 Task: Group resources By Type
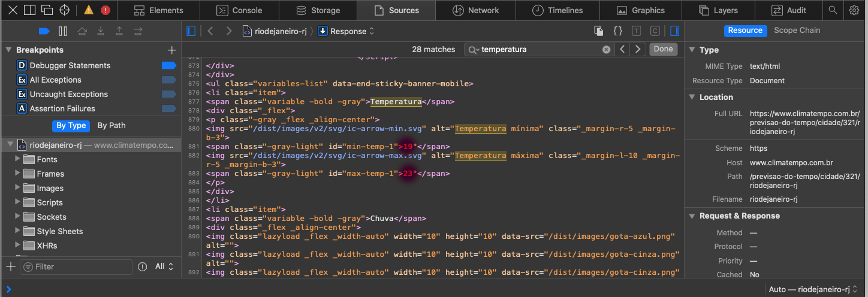point(71,125)
